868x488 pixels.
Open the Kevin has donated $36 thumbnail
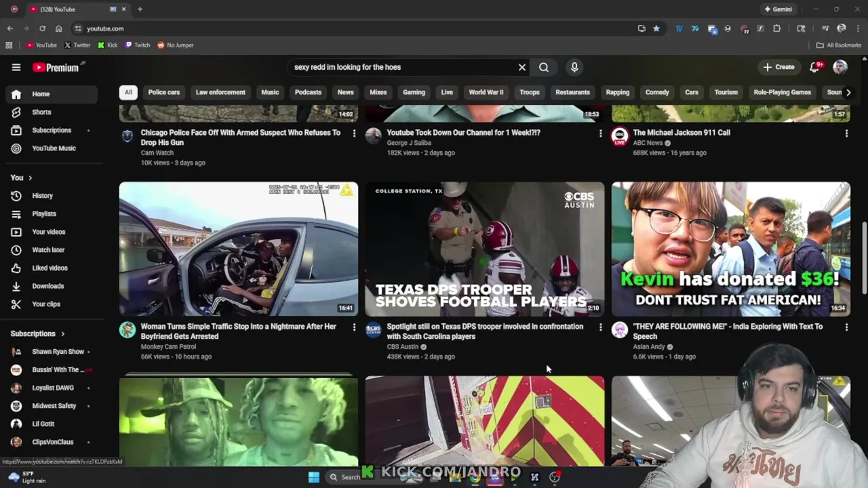click(731, 249)
